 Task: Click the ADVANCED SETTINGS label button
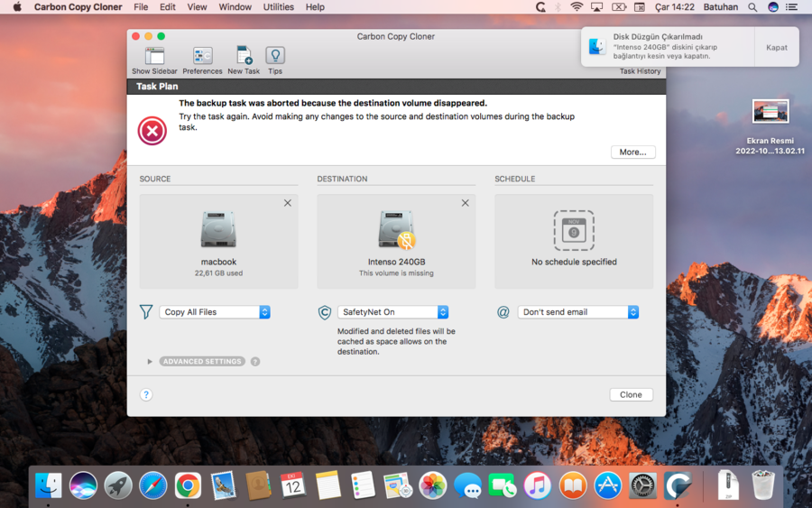(202, 362)
